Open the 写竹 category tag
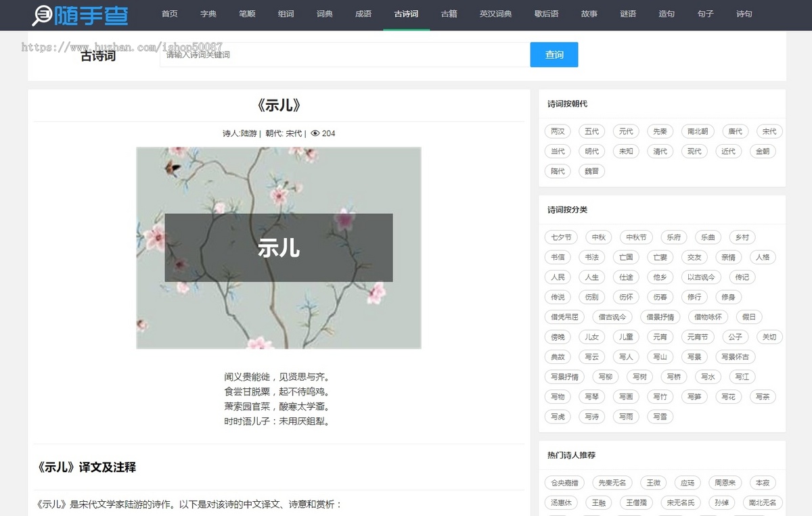The image size is (812, 516). (660, 396)
